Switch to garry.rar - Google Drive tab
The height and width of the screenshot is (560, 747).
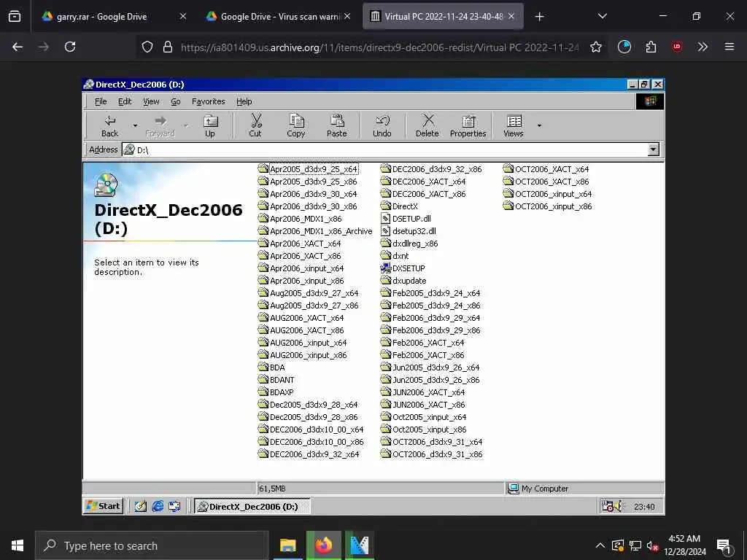tap(113, 17)
